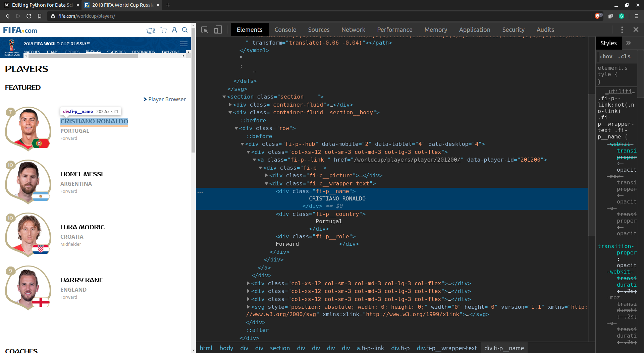Collapse the fi-p--link anchor node
Screen dimensions: 644x353
(x=254, y=160)
